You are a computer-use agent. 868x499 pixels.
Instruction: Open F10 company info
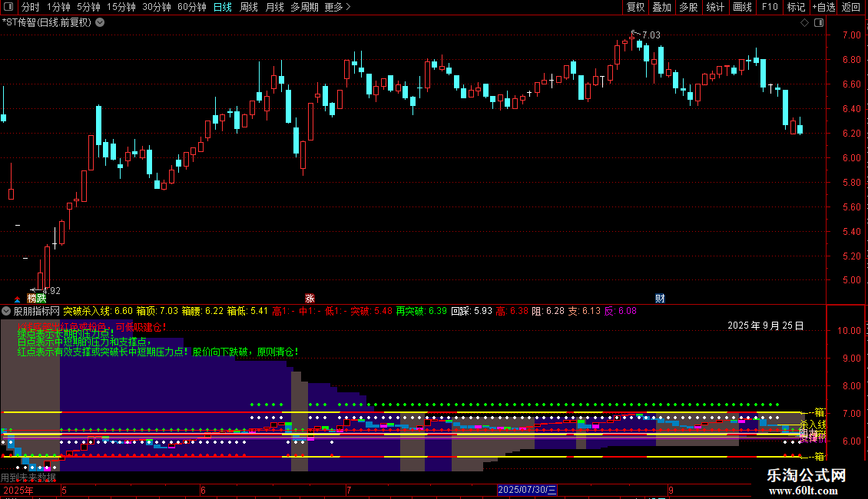coord(770,7)
